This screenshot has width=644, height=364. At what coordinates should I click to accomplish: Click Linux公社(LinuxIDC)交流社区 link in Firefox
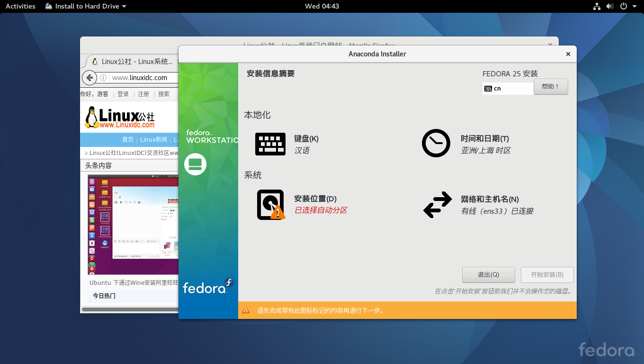[134, 153]
